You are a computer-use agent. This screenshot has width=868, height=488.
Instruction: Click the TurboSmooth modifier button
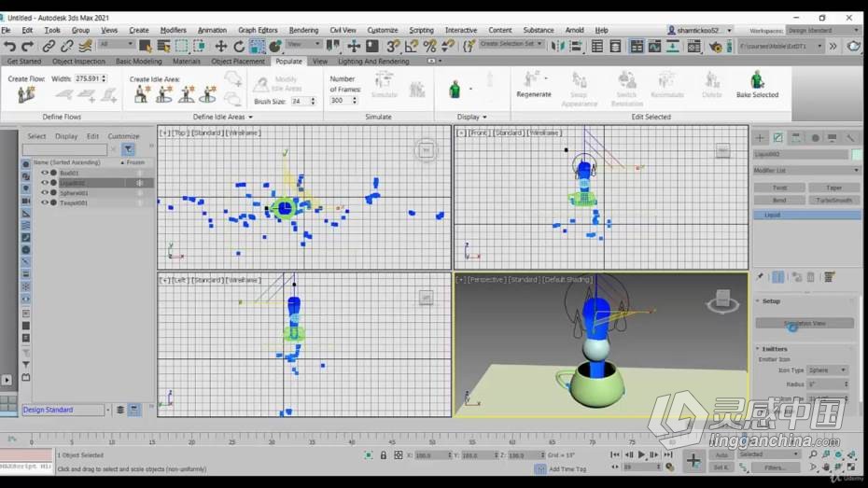point(833,201)
